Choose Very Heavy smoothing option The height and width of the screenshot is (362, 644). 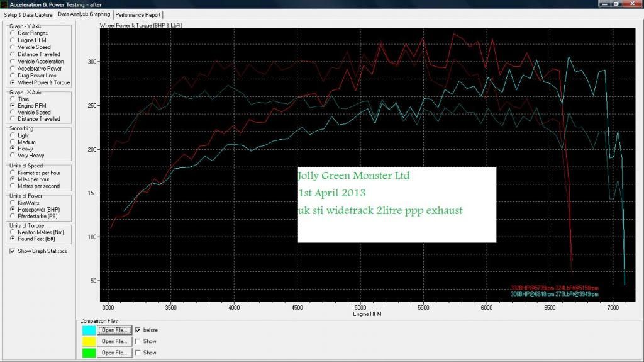13,156
